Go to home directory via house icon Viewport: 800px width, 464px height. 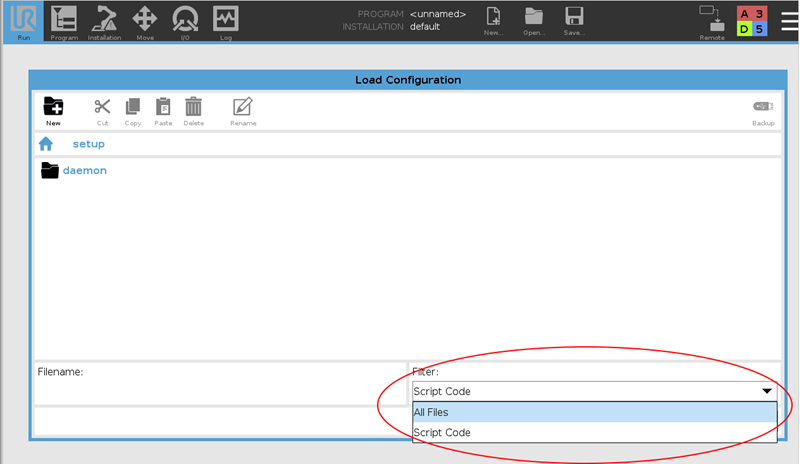pyautogui.click(x=46, y=144)
